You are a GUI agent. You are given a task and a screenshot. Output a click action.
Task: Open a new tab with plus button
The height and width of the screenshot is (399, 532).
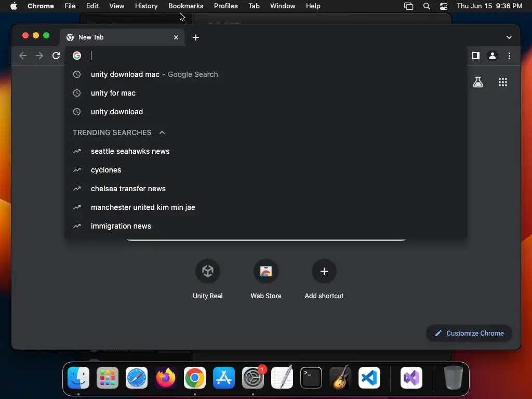click(196, 37)
